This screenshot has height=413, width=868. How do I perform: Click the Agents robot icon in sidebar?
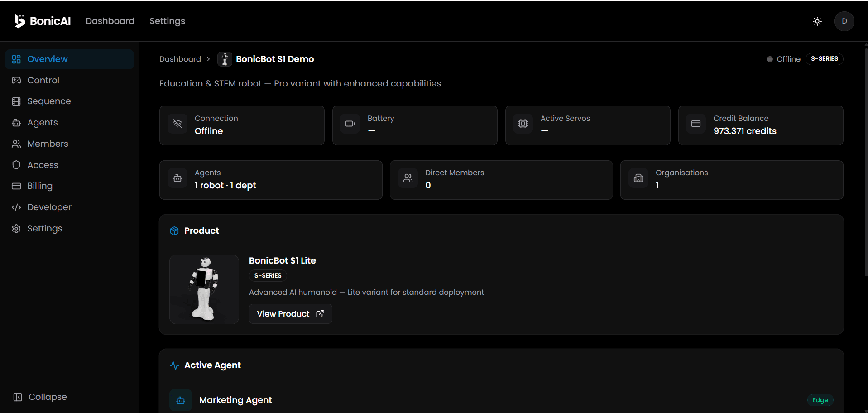[x=16, y=123]
